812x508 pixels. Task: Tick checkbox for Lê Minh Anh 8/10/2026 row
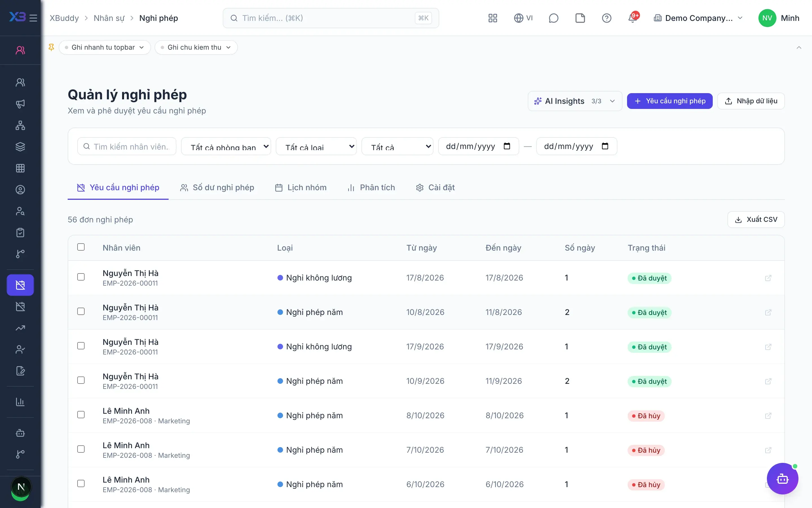(x=81, y=415)
